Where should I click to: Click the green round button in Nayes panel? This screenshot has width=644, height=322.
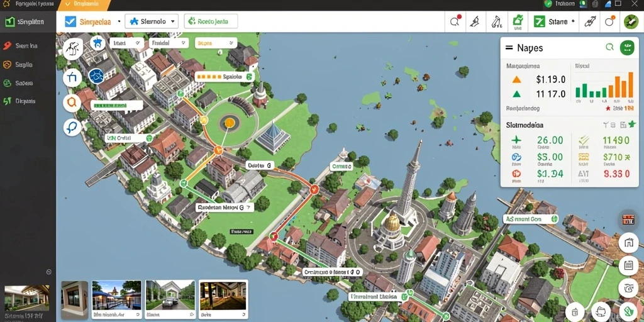coord(627,47)
